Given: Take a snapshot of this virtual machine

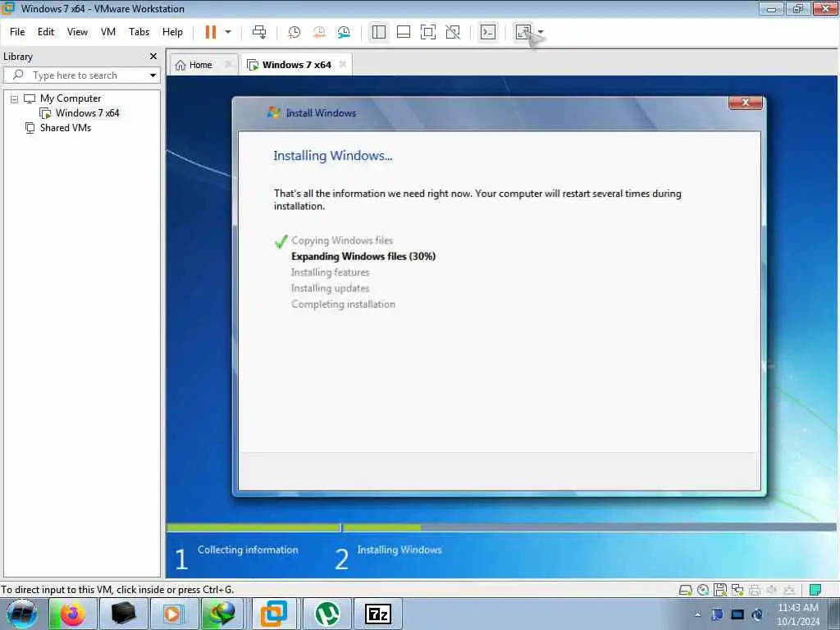Looking at the screenshot, I should click(x=294, y=32).
